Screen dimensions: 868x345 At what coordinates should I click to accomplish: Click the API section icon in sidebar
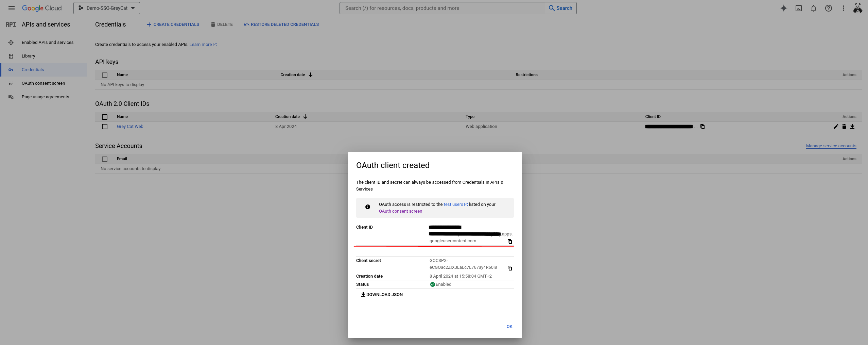(x=11, y=24)
